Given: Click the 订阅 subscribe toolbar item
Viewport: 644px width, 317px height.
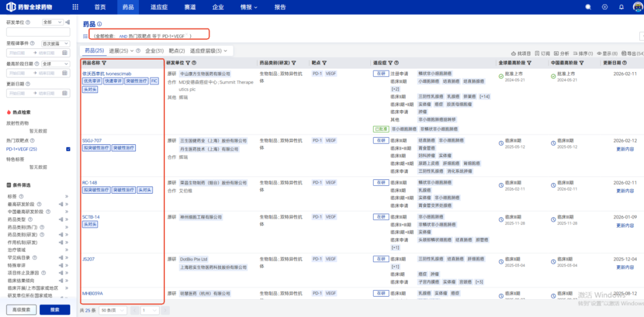Looking at the screenshot, I should pos(542,54).
